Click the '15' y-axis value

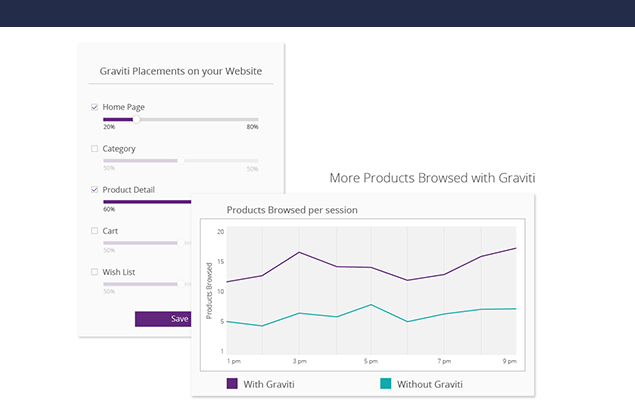pyautogui.click(x=220, y=262)
